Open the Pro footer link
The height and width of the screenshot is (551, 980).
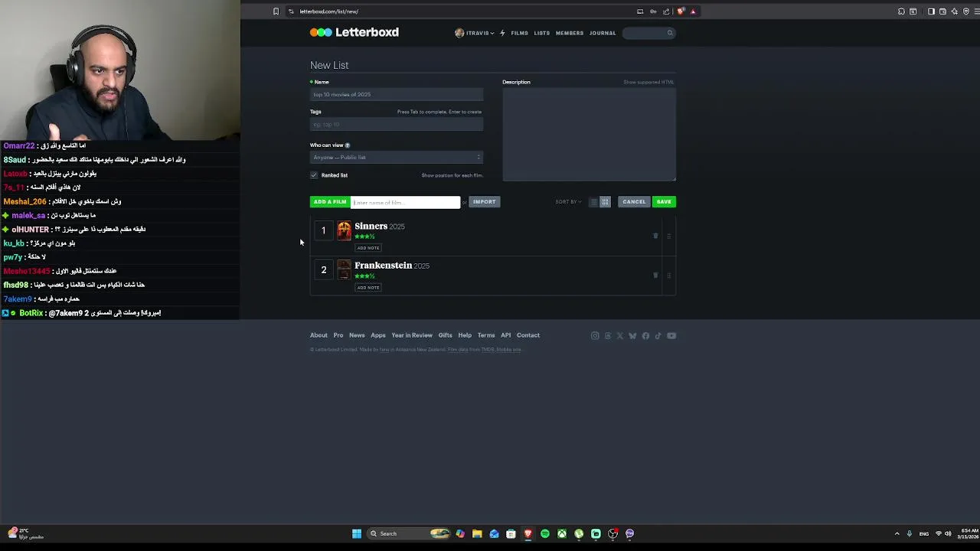(338, 335)
